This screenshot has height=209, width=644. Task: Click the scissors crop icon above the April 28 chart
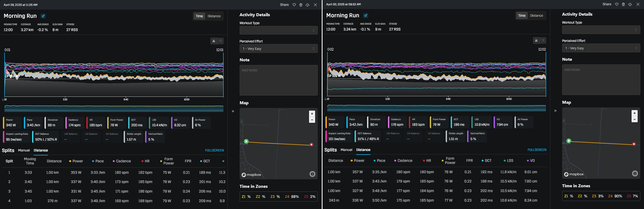(x=214, y=41)
